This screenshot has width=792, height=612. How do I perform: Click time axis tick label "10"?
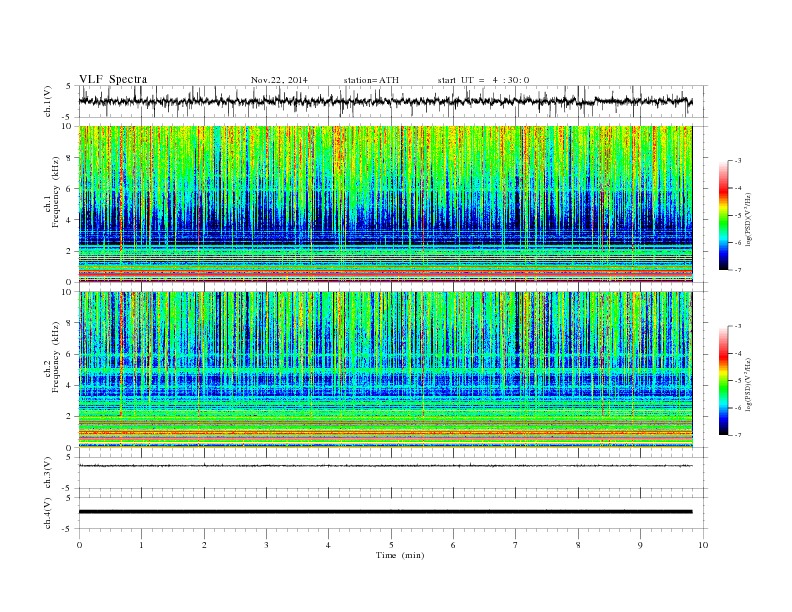pyautogui.click(x=703, y=545)
